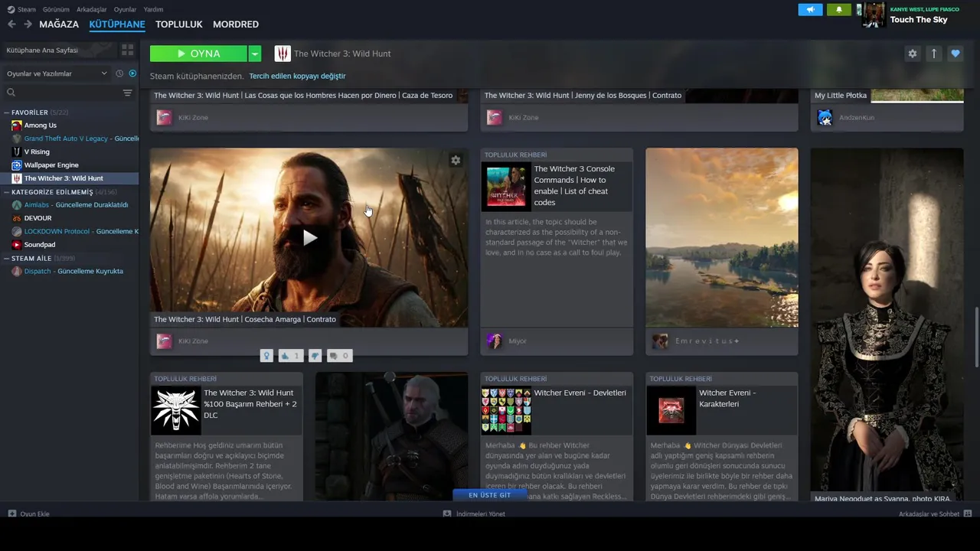This screenshot has height=551, width=980.
Task: Select the DEVOUR game icon
Action: point(17,218)
